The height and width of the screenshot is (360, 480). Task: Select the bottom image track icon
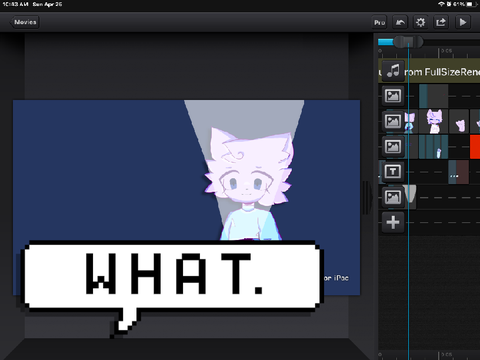393,197
